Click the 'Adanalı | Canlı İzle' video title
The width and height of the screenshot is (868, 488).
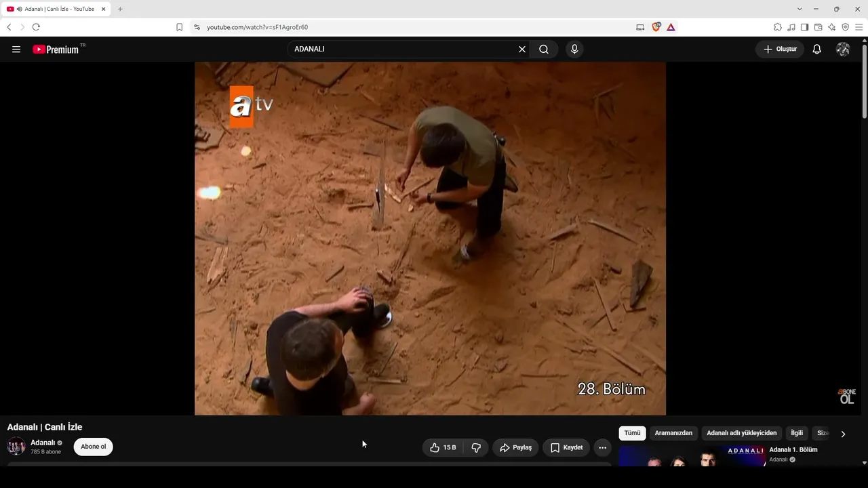45,427
